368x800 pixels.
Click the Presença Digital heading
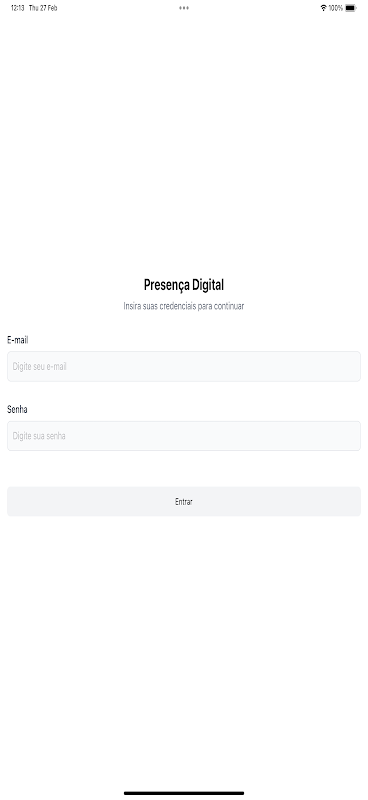coord(184,285)
